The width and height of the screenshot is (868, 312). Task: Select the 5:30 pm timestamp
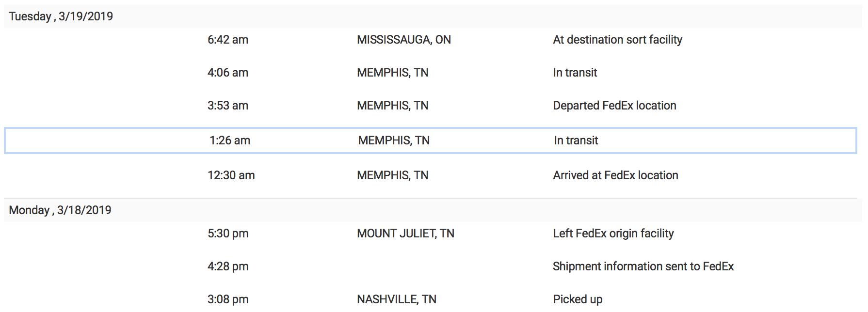point(228,234)
